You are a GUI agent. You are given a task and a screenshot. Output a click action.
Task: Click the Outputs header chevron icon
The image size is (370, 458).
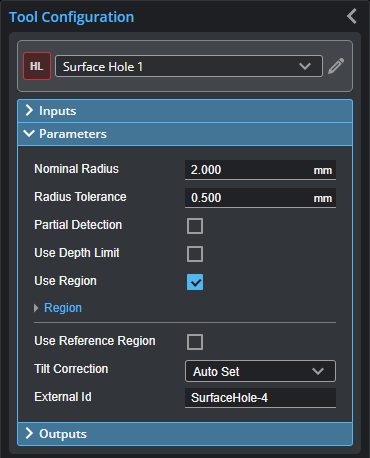point(29,433)
